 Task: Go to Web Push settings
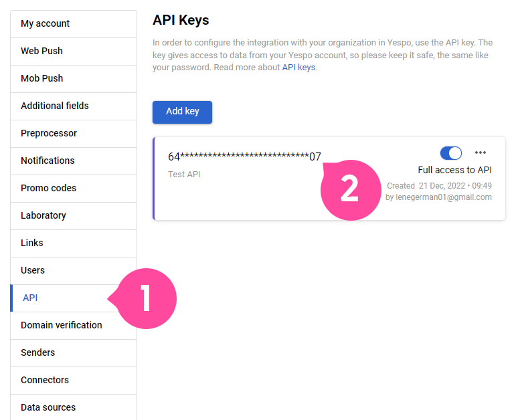[x=73, y=51]
